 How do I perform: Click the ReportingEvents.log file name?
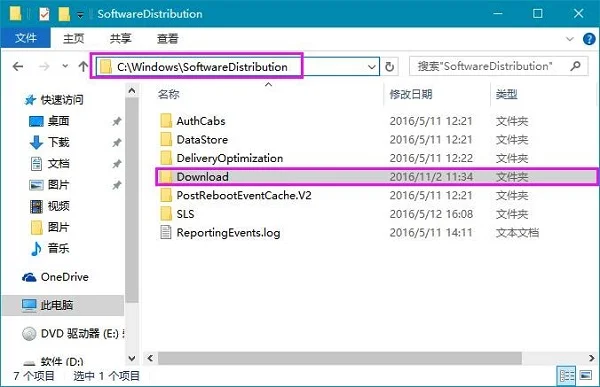pyautogui.click(x=228, y=233)
